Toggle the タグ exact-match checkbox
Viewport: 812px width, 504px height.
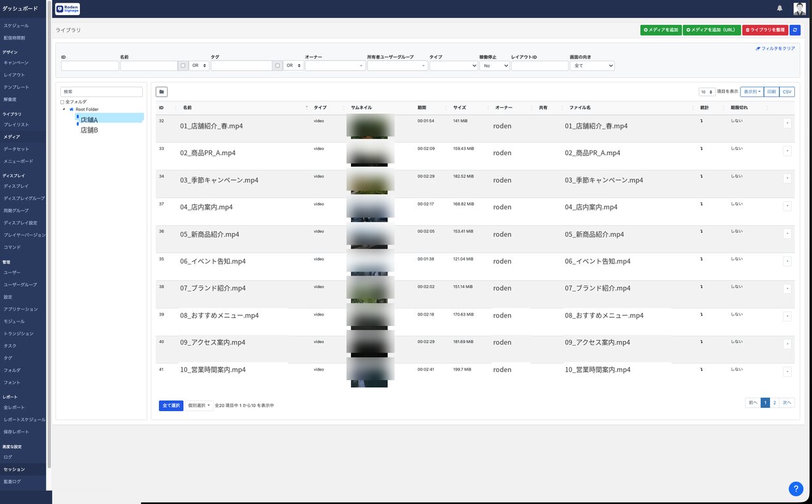(278, 65)
